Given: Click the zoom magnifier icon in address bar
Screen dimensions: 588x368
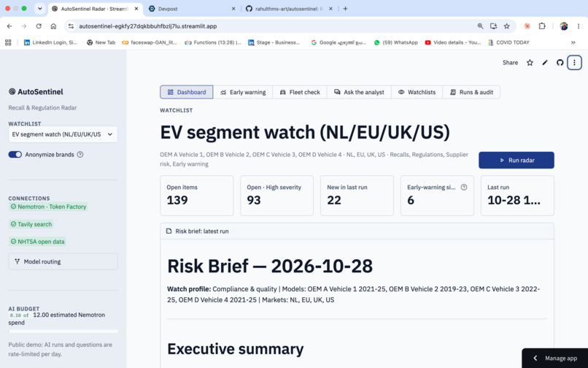Looking at the screenshot, I should (x=480, y=26).
